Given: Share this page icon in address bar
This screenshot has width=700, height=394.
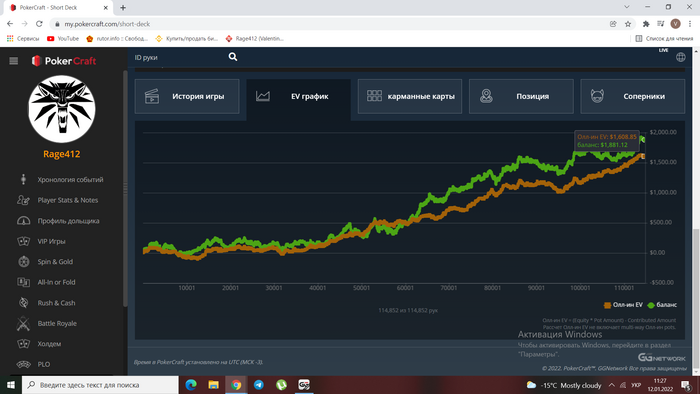Looking at the screenshot, I should click(613, 24).
